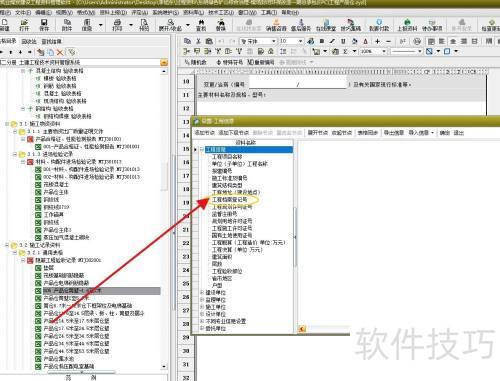The height and width of the screenshot is (381, 500).
Task: Click the 添加节点 button in dialog
Action: click(204, 133)
